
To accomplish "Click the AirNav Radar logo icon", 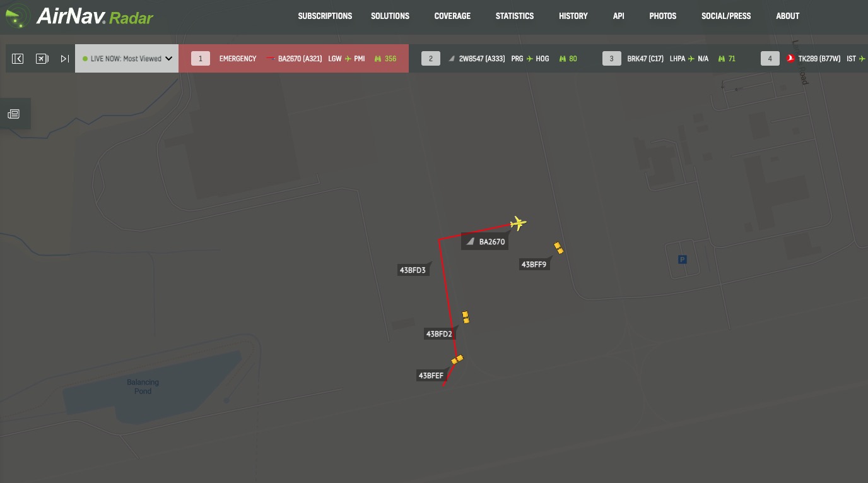I will pyautogui.click(x=18, y=16).
